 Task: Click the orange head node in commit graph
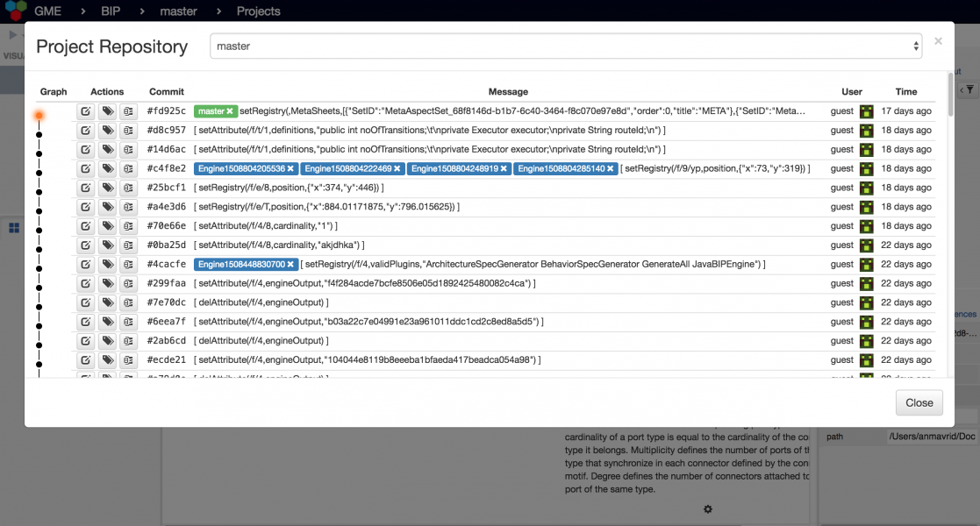[39, 115]
